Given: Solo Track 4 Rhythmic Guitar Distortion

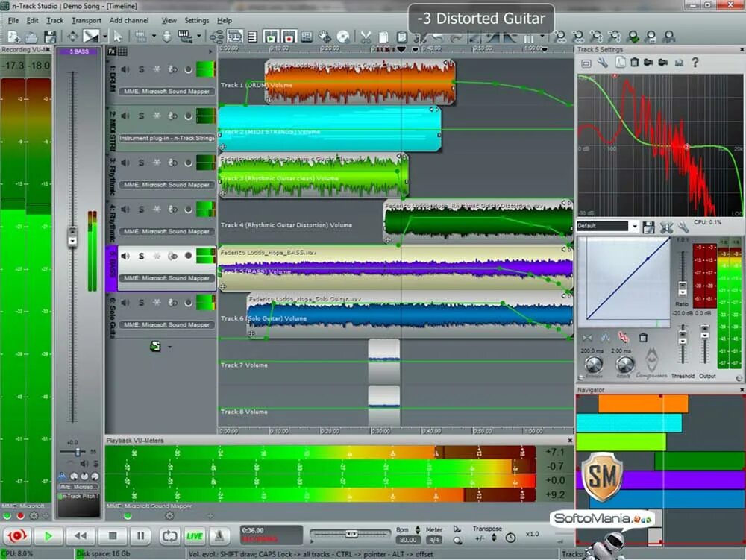Looking at the screenshot, I should coord(141,210).
